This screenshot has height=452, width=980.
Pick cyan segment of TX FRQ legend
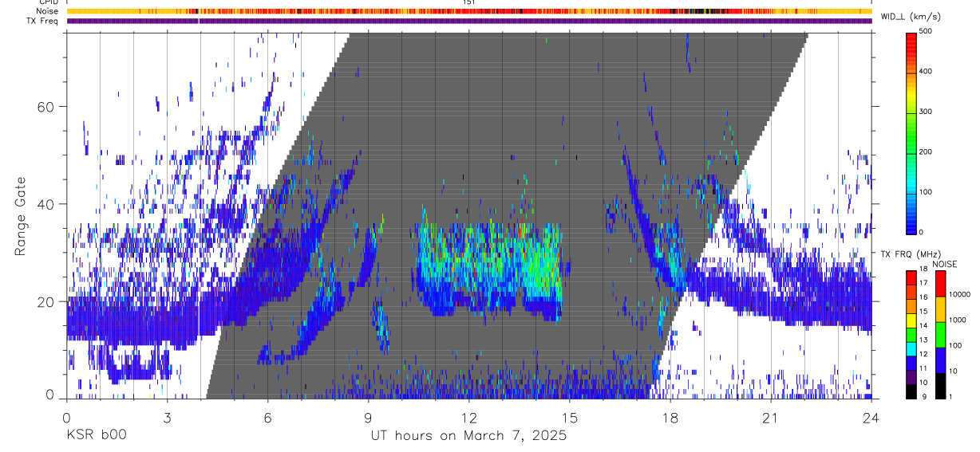[911, 349]
